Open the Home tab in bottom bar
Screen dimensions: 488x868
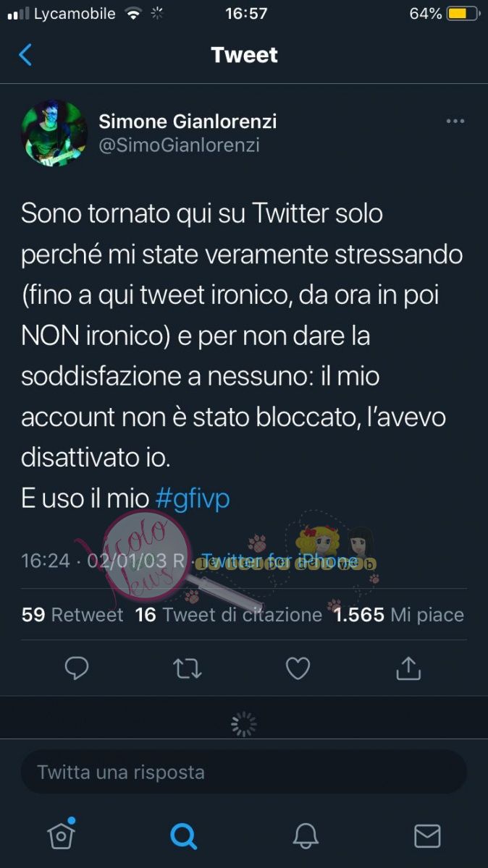pos(62,835)
